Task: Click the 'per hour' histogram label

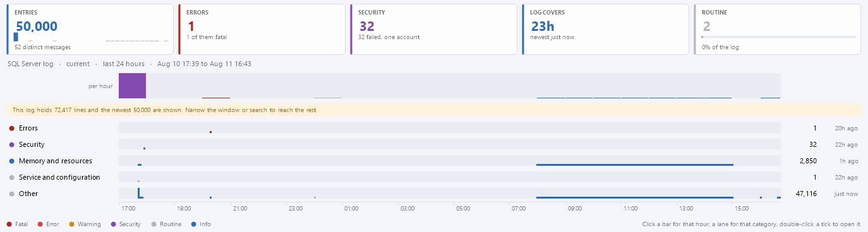Action: click(x=101, y=86)
